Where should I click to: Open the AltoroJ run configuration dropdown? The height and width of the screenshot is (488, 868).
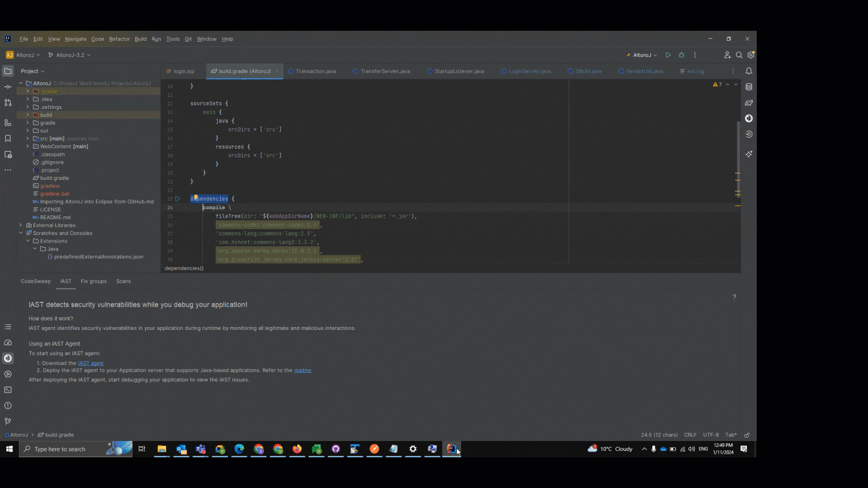click(642, 55)
